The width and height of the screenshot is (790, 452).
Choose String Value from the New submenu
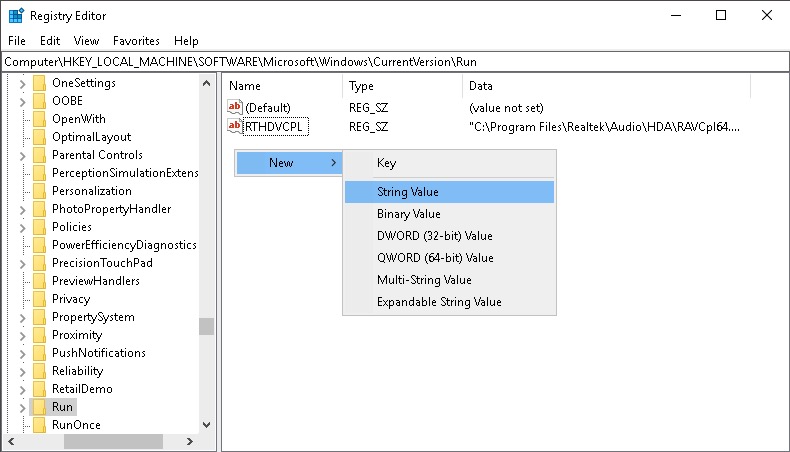tap(449, 192)
